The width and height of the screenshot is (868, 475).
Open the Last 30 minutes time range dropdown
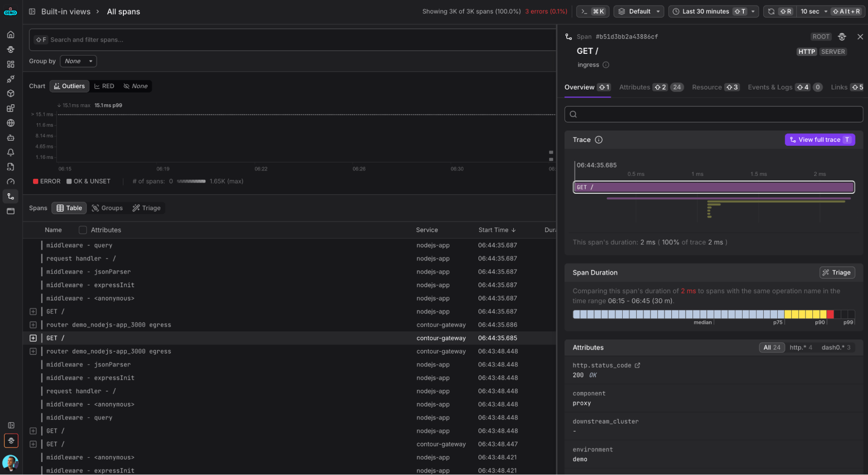[713, 12]
